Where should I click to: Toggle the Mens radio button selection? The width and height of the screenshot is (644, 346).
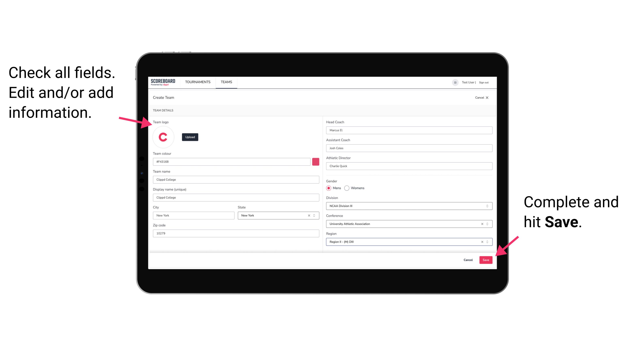click(329, 188)
